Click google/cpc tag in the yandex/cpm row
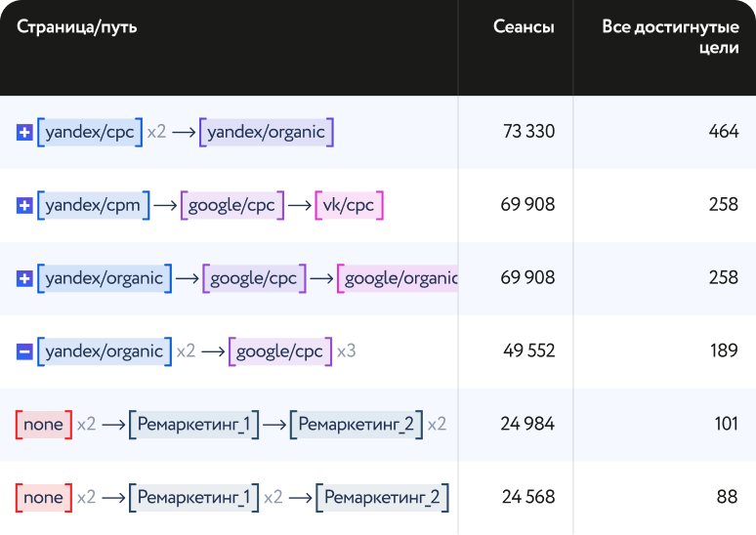 (x=231, y=205)
